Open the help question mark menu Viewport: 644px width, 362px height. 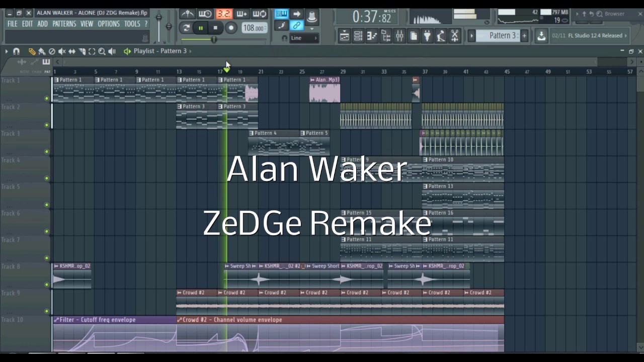[146, 24]
